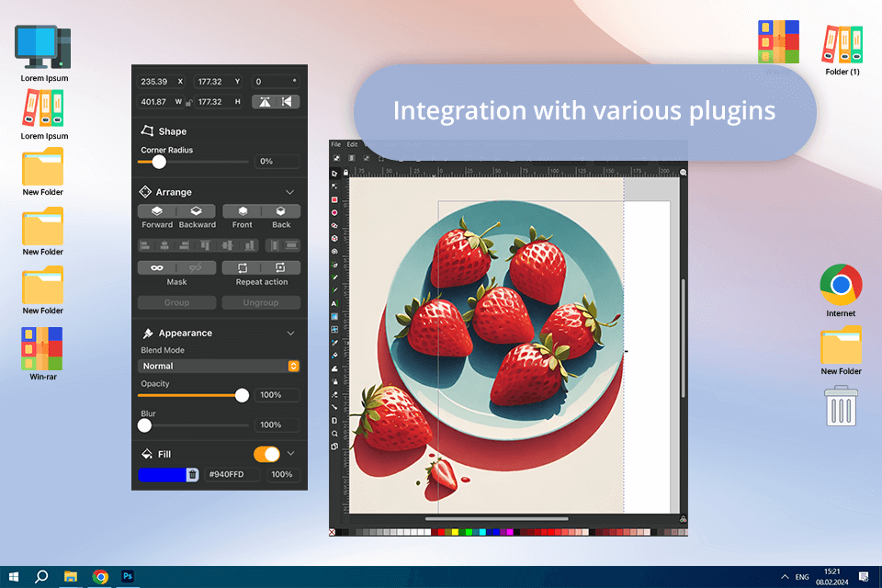This screenshot has width=882, height=588.
Task: Select the Internet Chrome desktop shortcut
Action: pos(841,290)
